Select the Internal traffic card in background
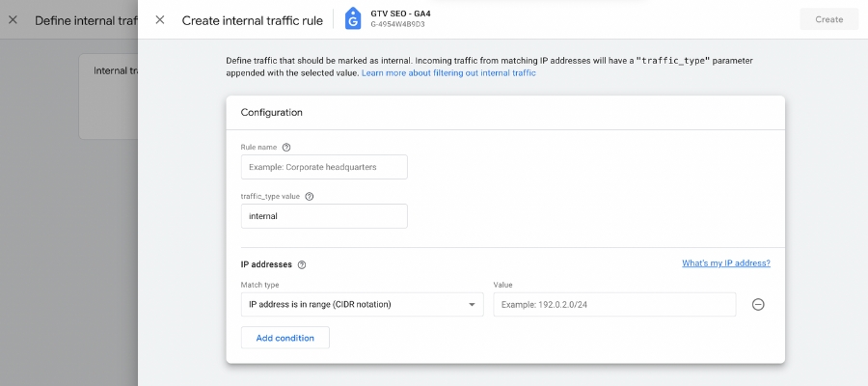Screen dimensions: 868x386 click(x=108, y=96)
